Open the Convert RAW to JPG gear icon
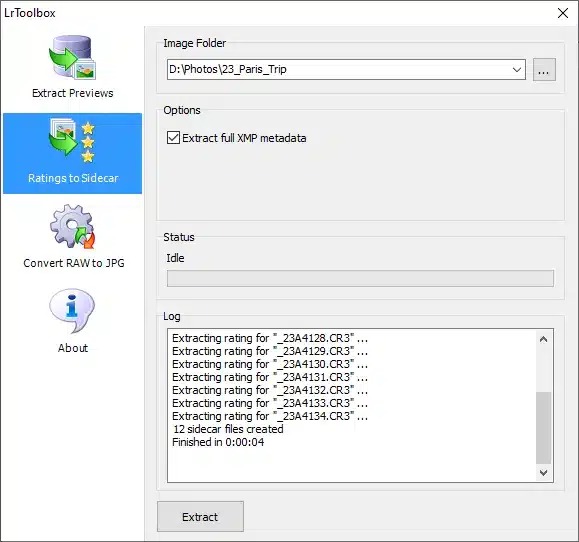 pyautogui.click(x=72, y=226)
